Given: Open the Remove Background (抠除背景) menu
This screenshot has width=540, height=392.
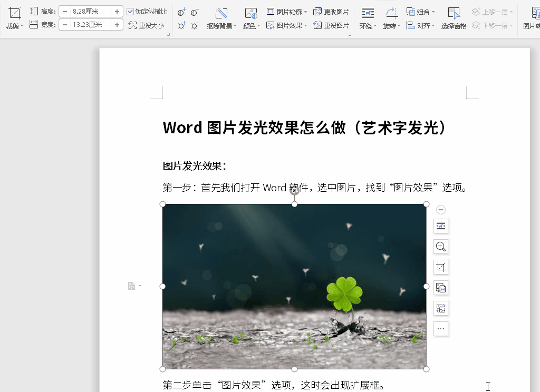Looking at the screenshot, I should (221, 18).
